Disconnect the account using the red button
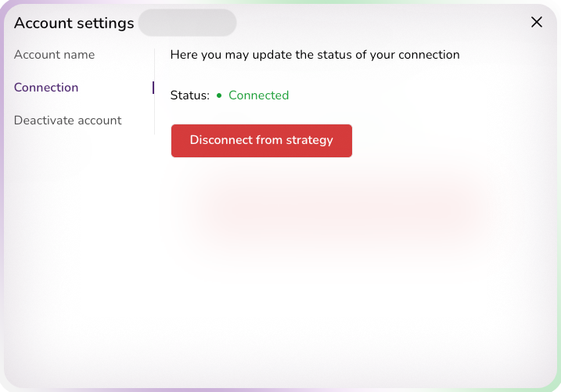 [261, 141]
